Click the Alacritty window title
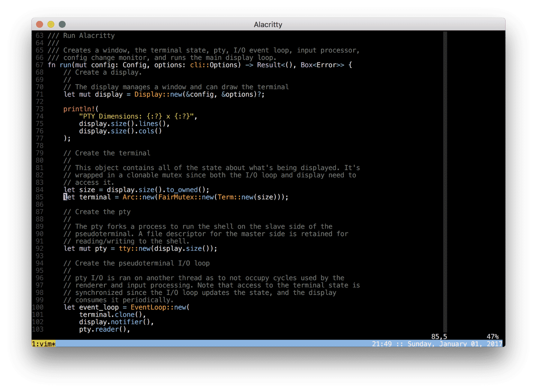Viewport: 537px width, 392px height. click(x=268, y=24)
